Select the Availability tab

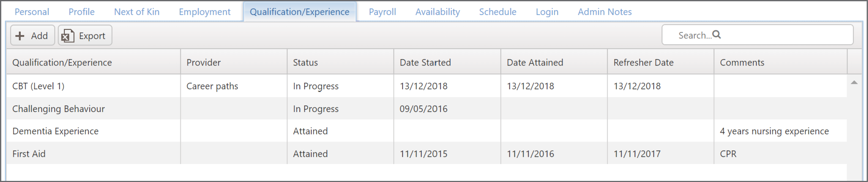click(437, 12)
